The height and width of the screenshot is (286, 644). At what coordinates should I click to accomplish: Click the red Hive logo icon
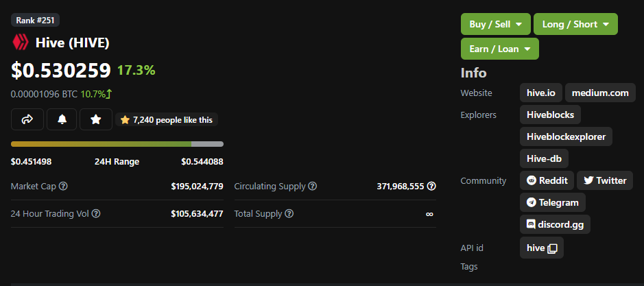click(20, 43)
